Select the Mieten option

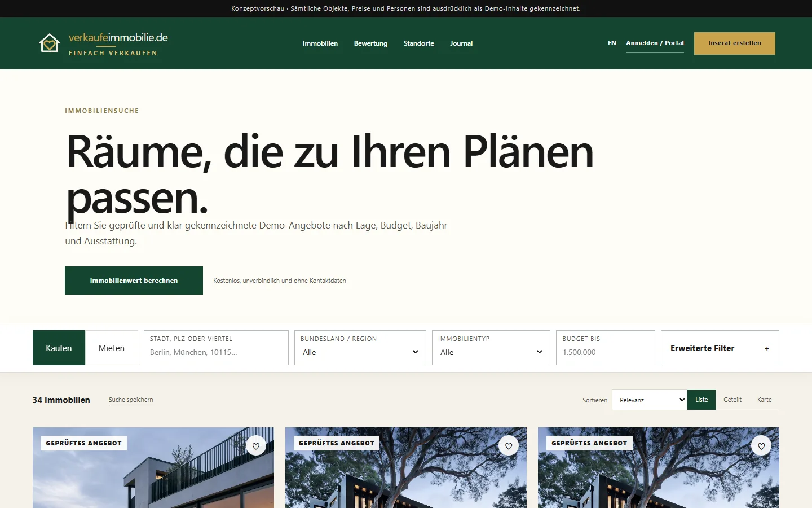click(x=112, y=348)
